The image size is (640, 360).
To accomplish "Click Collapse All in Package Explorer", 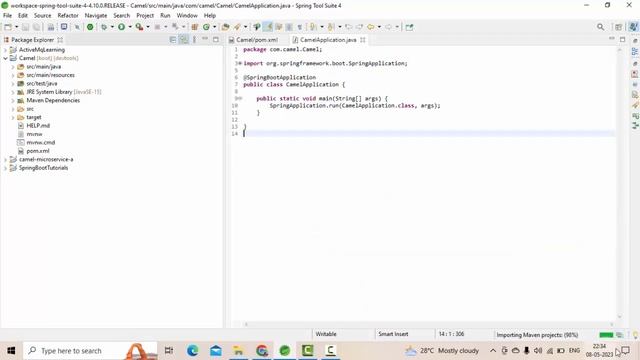I will click(173, 40).
